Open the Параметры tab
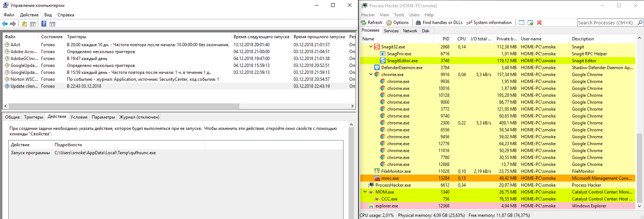Image resolution: width=644 pixels, height=219 pixels. [103, 117]
